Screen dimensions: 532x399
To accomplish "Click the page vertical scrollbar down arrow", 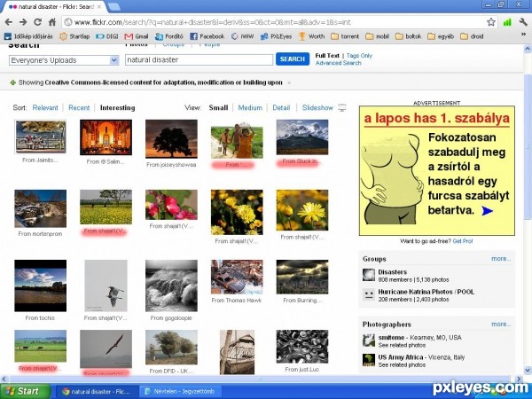I will [528, 370].
